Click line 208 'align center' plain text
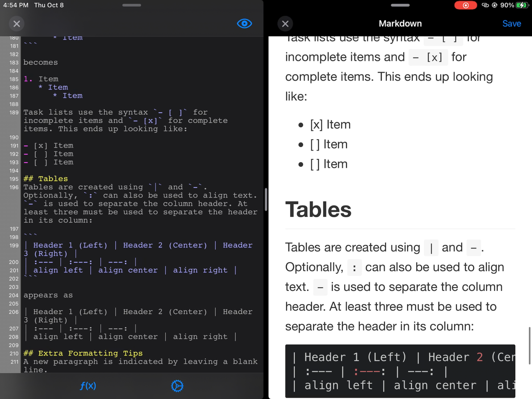The image size is (532, 399). [x=128, y=337]
